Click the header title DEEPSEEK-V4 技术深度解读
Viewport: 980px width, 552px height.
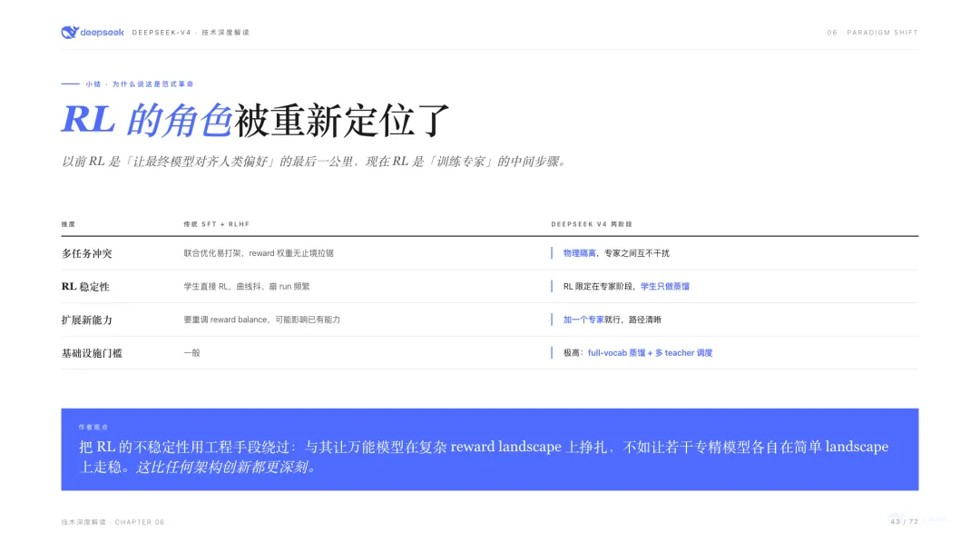click(x=191, y=31)
